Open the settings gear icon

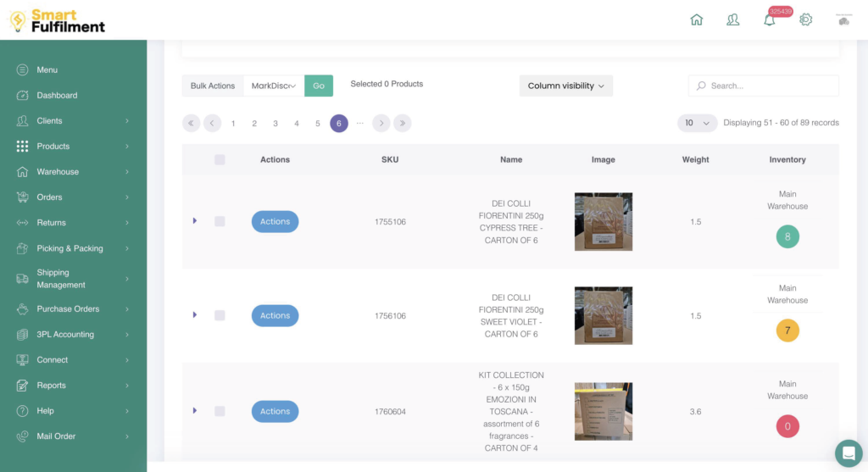(x=806, y=19)
